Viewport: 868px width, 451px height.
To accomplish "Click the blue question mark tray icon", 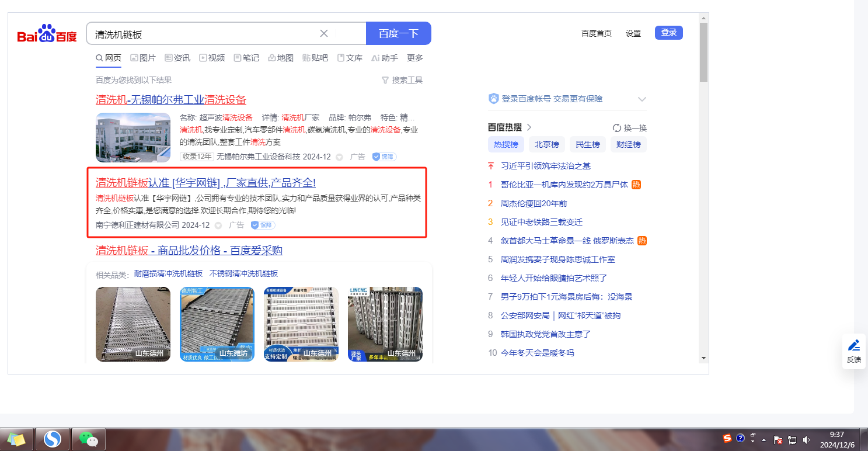I will pos(740,438).
